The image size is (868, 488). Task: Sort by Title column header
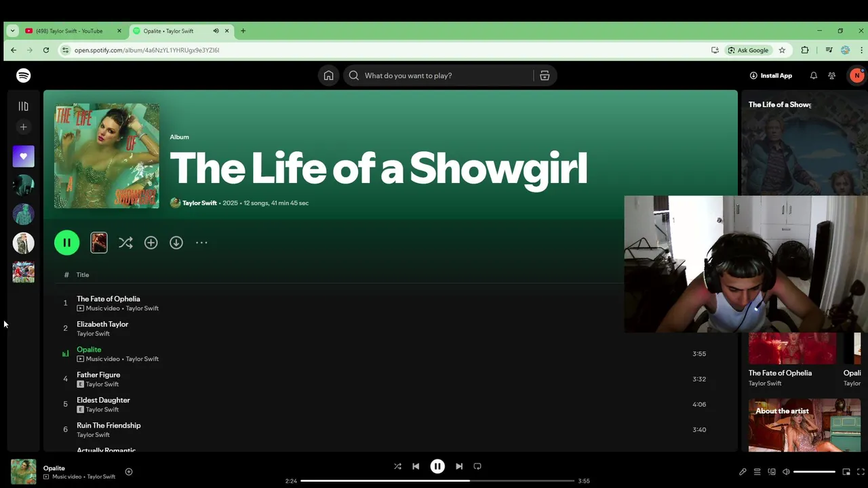pyautogui.click(x=83, y=274)
